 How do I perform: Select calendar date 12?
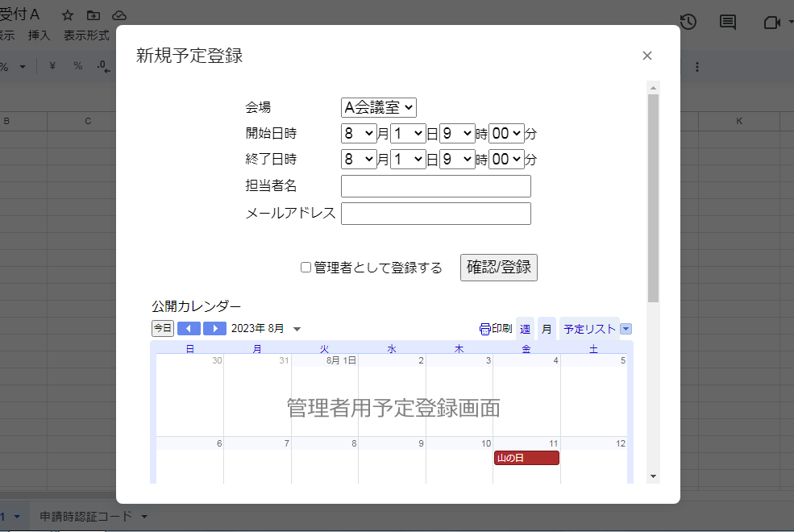click(x=621, y=443)
